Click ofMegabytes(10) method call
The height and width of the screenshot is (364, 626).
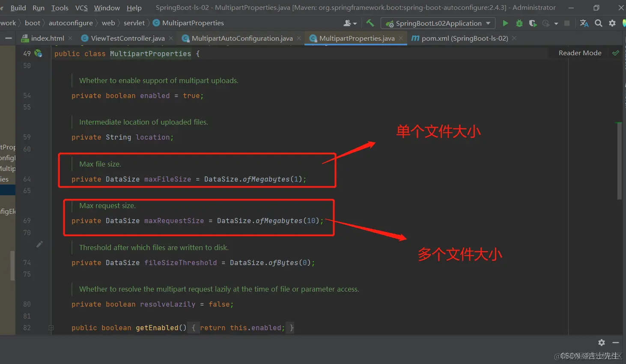(287, 221)
